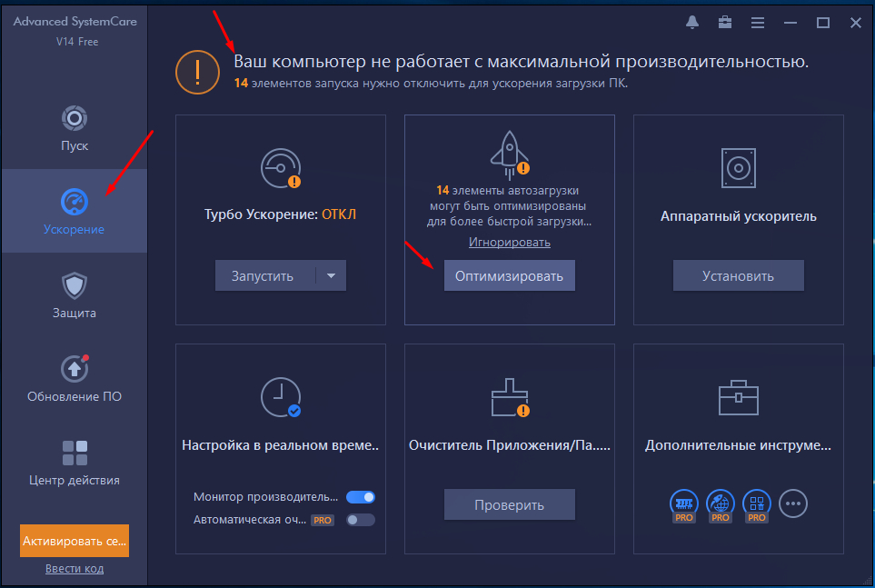This screenshot has height=588, width=875.
Task: Click the Оптимизировать button
Action: [x=510, y=276]
